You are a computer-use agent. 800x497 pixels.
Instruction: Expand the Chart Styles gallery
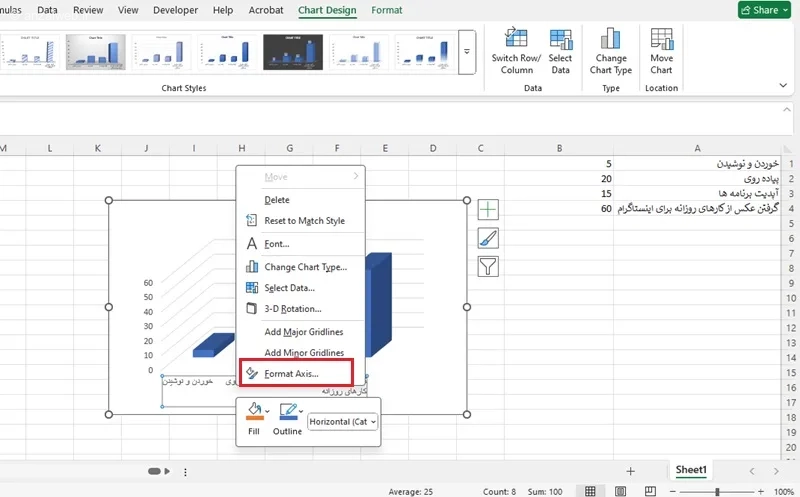pyautogui.click(x=466, y=52)
